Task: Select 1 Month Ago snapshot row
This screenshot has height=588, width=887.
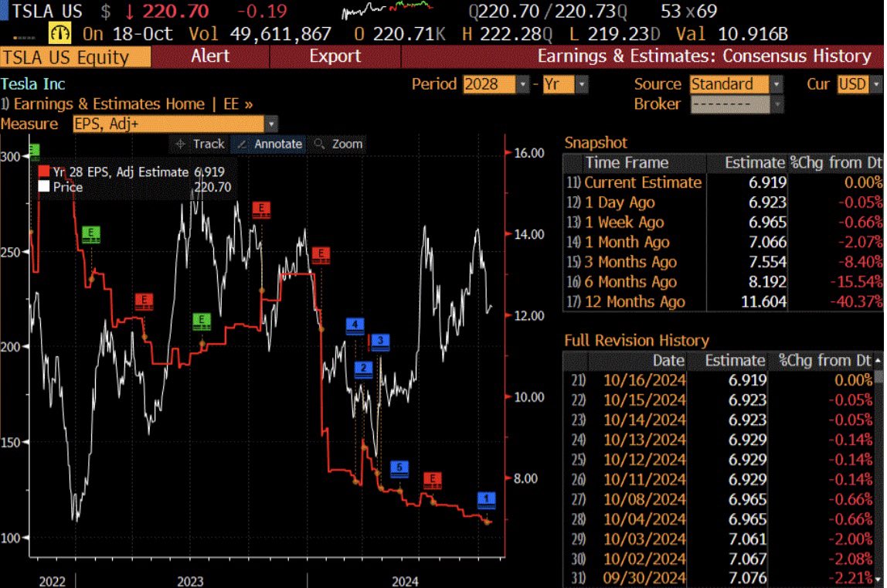Action: pyautogui.click(x=723, y=242)
